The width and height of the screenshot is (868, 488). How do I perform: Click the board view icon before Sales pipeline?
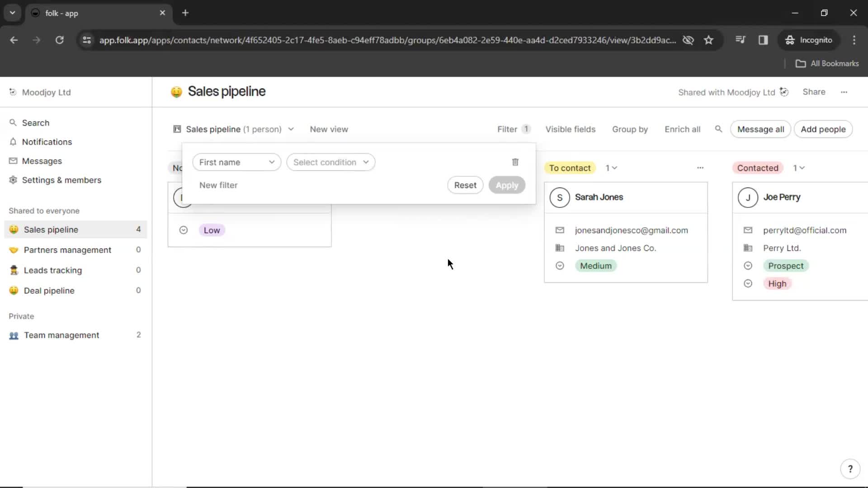(x=177, y=129)
